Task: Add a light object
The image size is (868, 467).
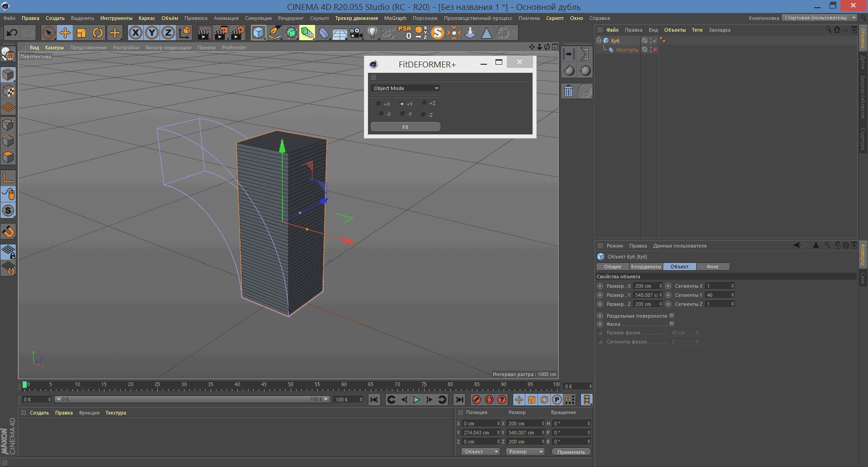Action: click(372, 33)
